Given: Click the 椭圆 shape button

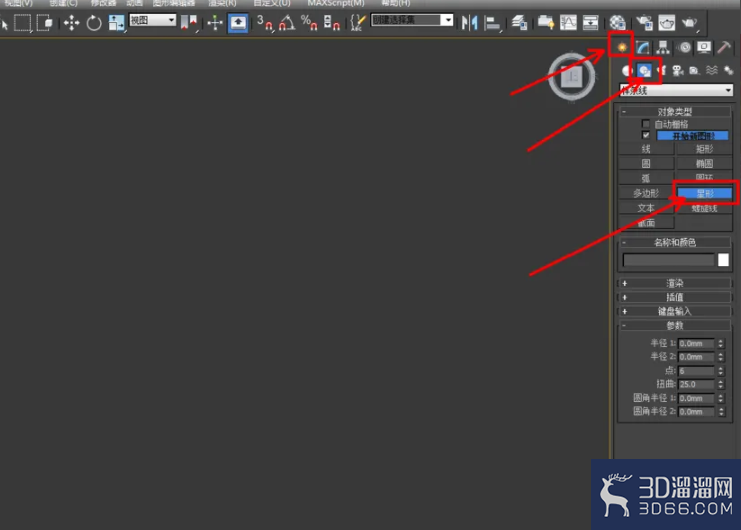Looking at the screenshot, I should 704,163.
